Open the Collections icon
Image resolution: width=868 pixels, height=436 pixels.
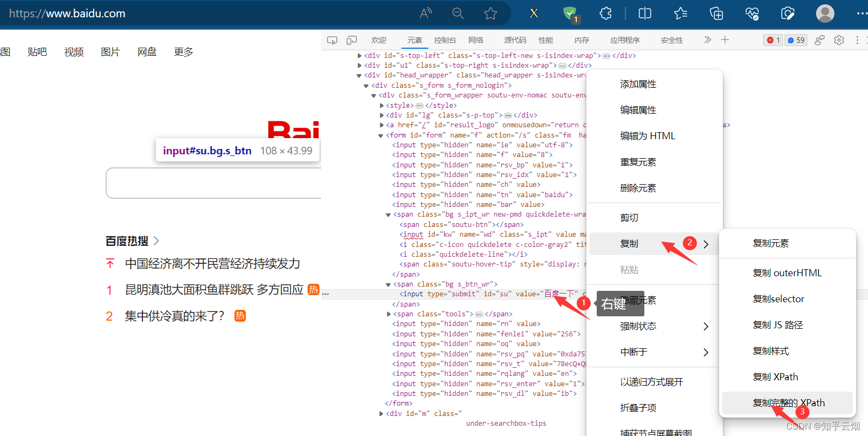pyautogui.click(x=716, y=13)
